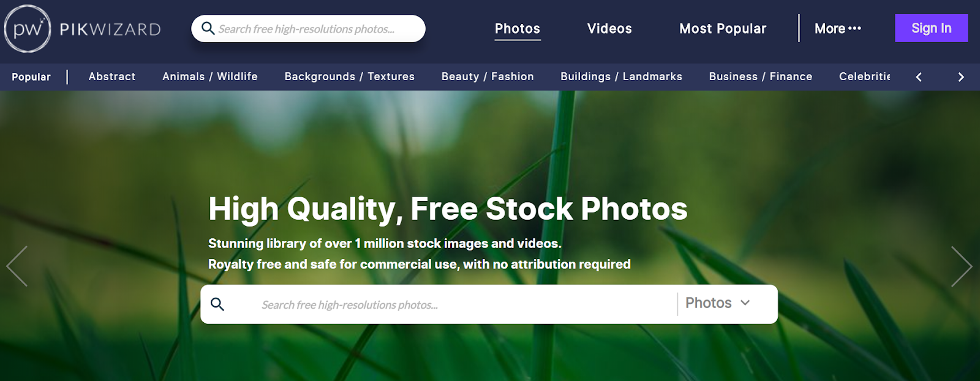Open the More menu

(x=837, y=28)
